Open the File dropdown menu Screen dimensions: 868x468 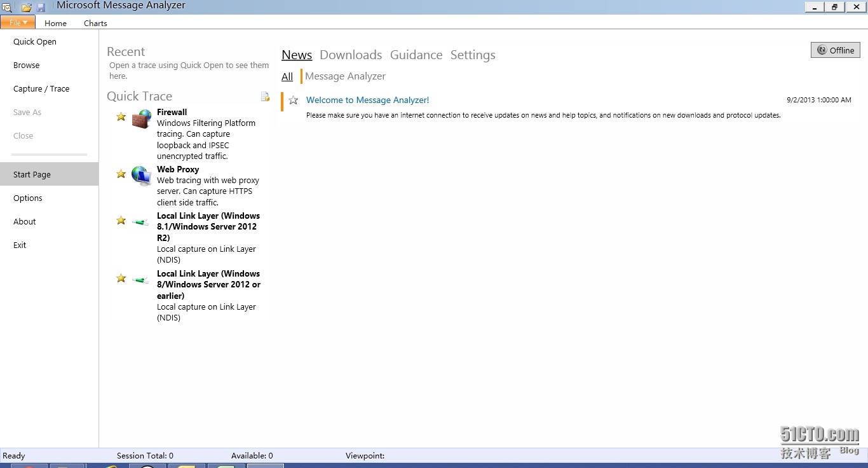tap(18, 22)
